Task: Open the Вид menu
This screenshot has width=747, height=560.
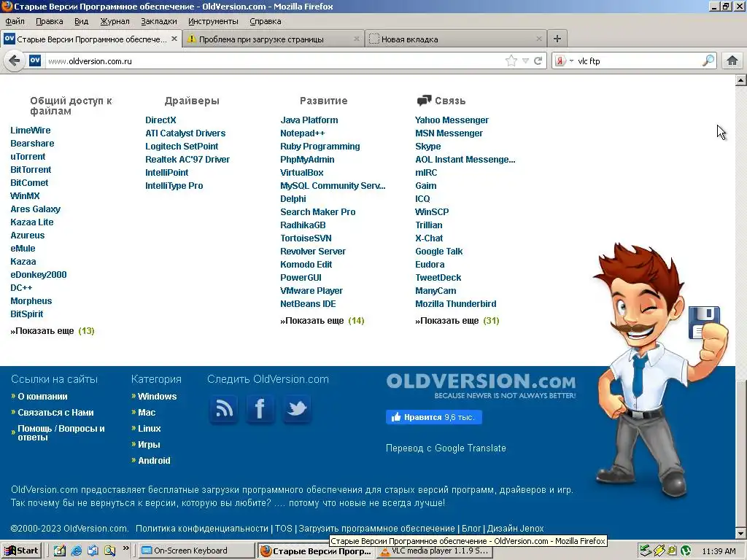Action: (81, 21)
